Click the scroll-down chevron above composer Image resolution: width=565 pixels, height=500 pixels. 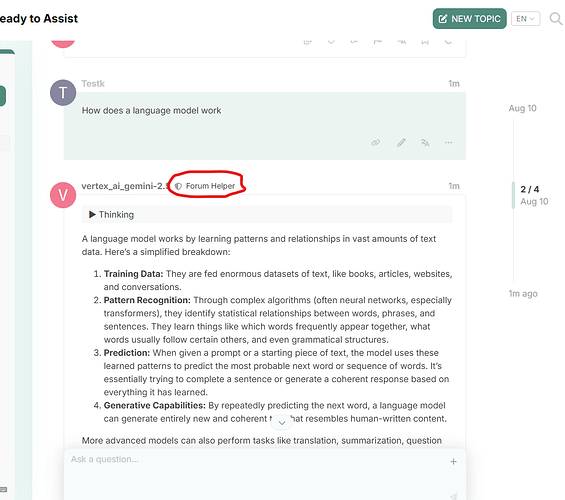[x=282, y=423]
